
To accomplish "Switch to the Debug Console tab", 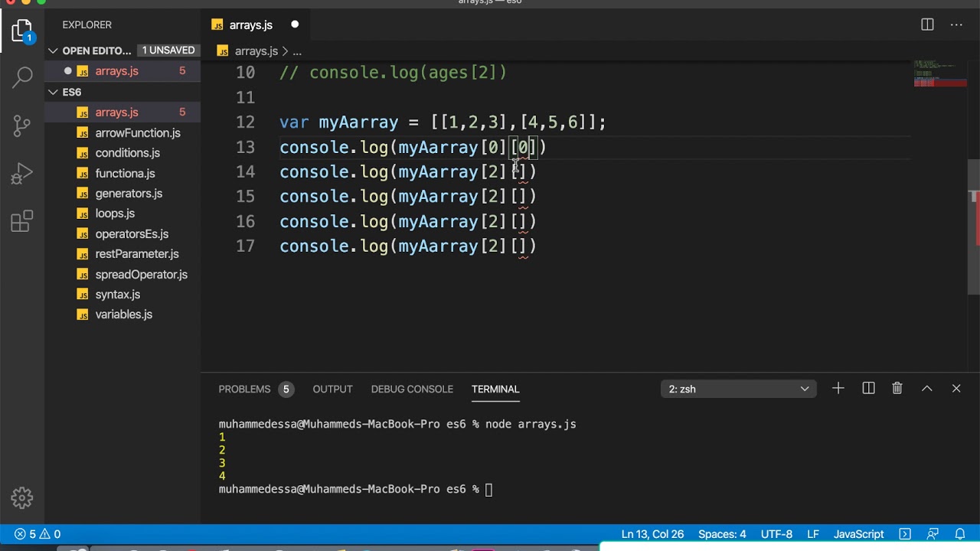I will click(x=412, y=389).
